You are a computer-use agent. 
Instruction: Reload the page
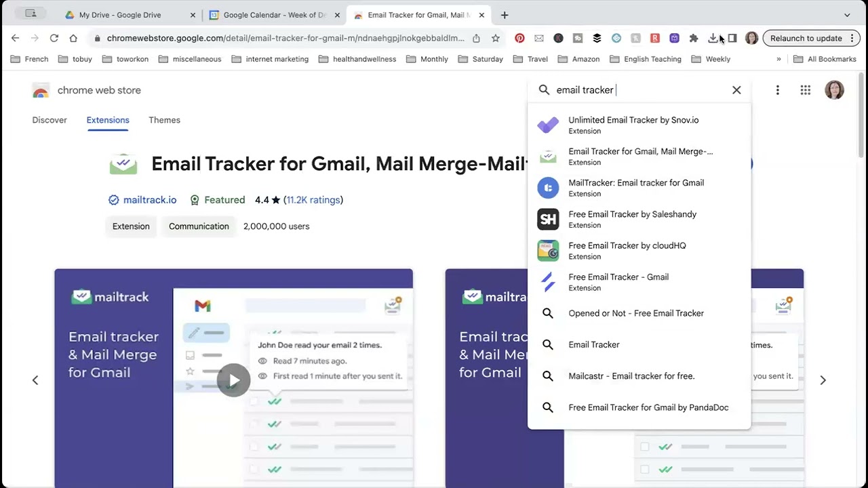pos(54,39)
